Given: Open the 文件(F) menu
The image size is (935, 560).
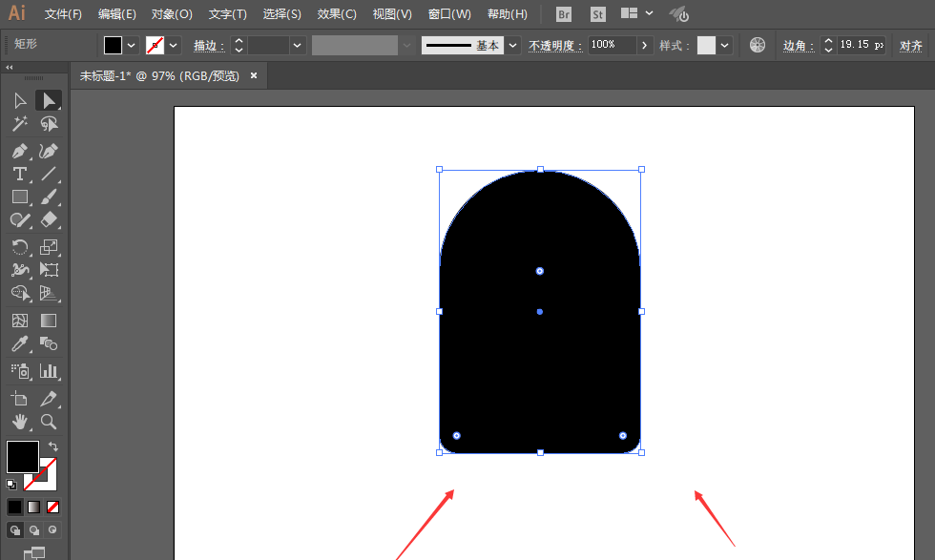Looking at the screenshot, I should pos(63,14).
